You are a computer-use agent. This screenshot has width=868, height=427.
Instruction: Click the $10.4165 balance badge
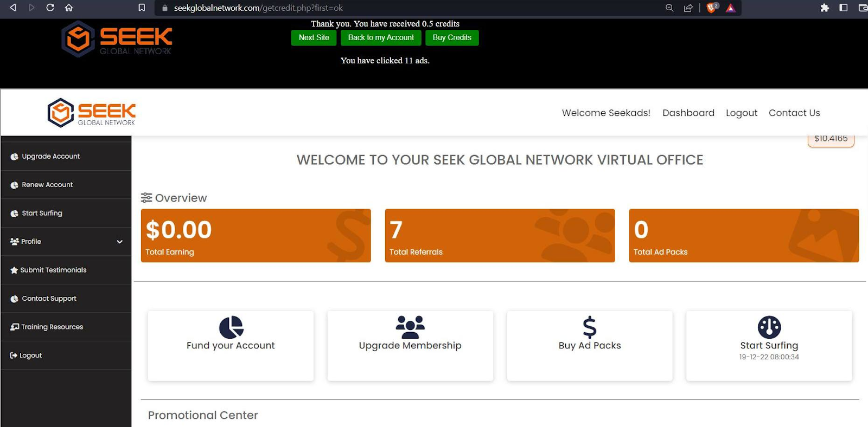coord(831,139)
